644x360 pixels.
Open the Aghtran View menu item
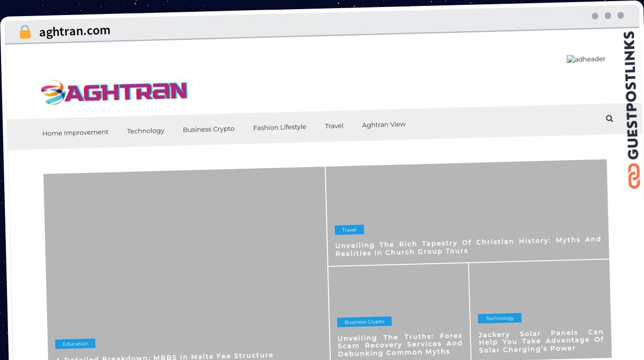pyautogui.click(x=384, y=124)
